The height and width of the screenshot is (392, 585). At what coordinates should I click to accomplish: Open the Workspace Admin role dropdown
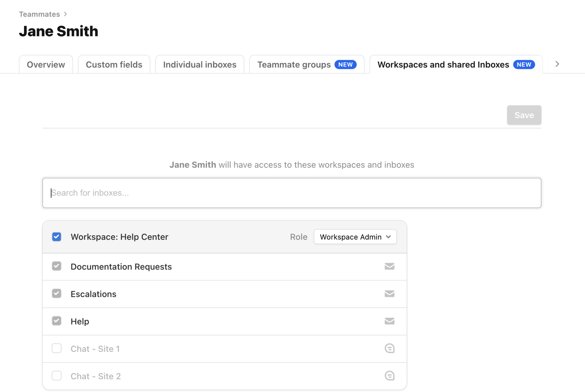coord(355,237)
